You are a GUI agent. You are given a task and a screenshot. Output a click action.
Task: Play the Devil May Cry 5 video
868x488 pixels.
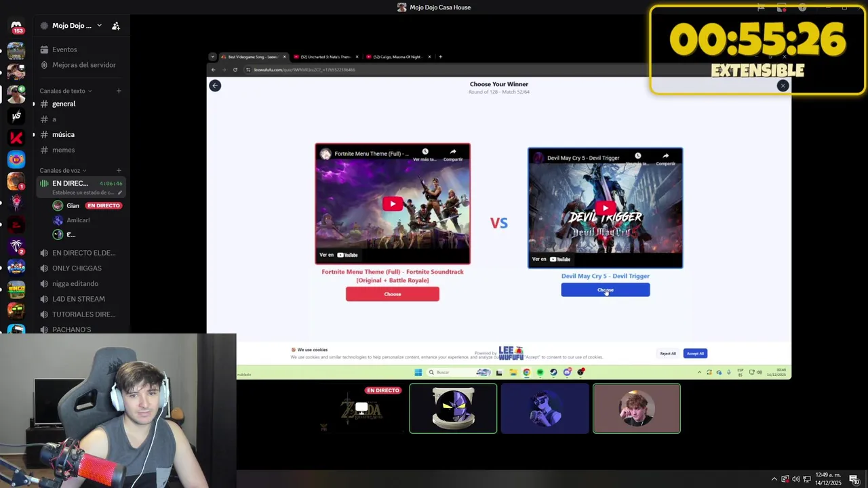click(x=606, y=208)
